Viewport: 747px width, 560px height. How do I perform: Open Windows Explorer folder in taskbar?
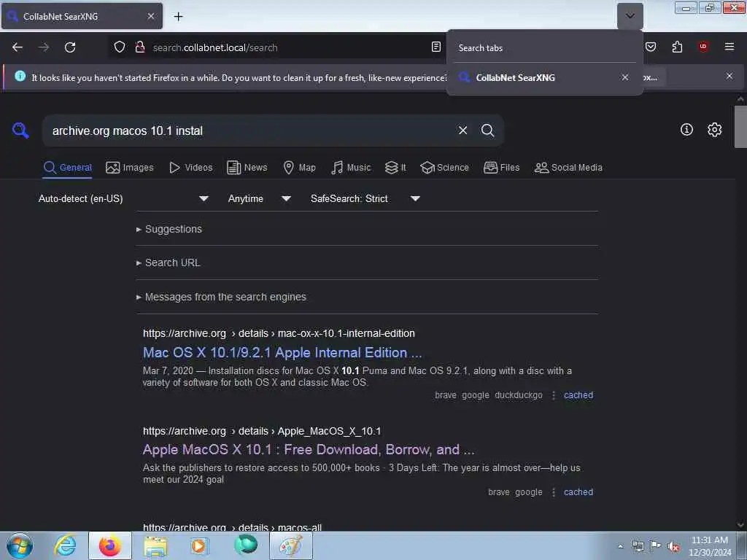pos(155,545)
